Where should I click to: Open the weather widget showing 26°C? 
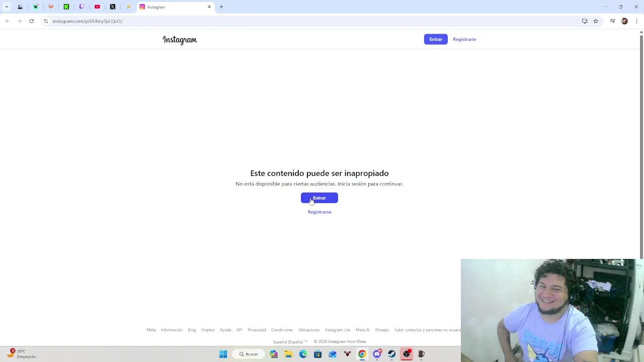pos(21,354)
